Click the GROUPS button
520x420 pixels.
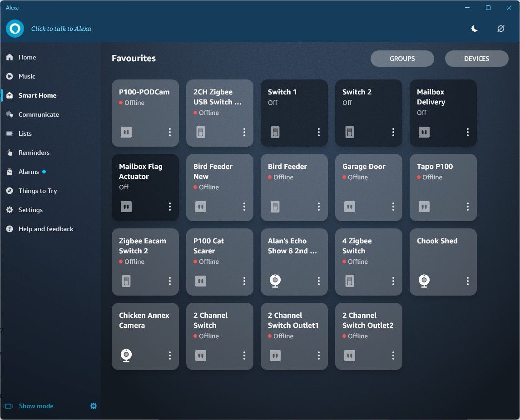coord(402,59)
